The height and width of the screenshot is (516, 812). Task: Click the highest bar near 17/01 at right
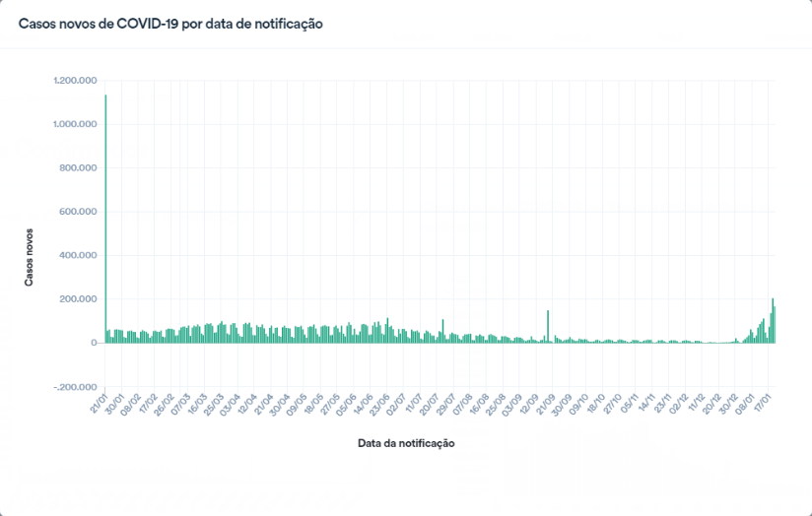coord(773,320)
